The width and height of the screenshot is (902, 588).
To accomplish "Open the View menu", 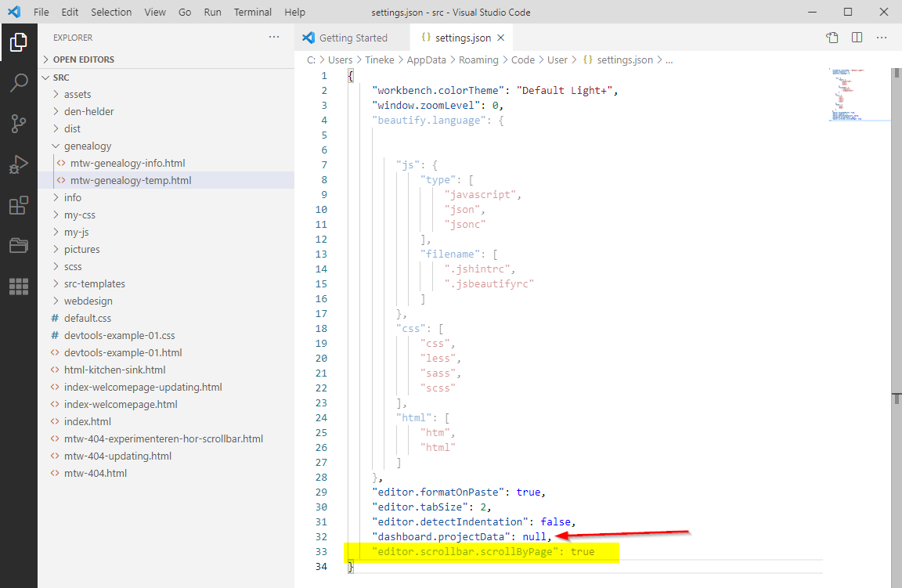I will 155,12.
